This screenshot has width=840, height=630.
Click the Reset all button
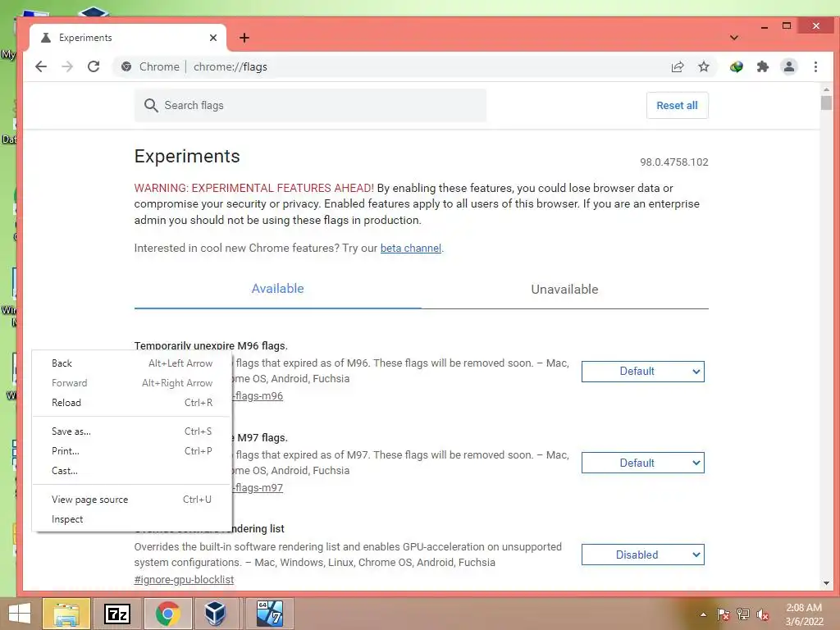677,105
